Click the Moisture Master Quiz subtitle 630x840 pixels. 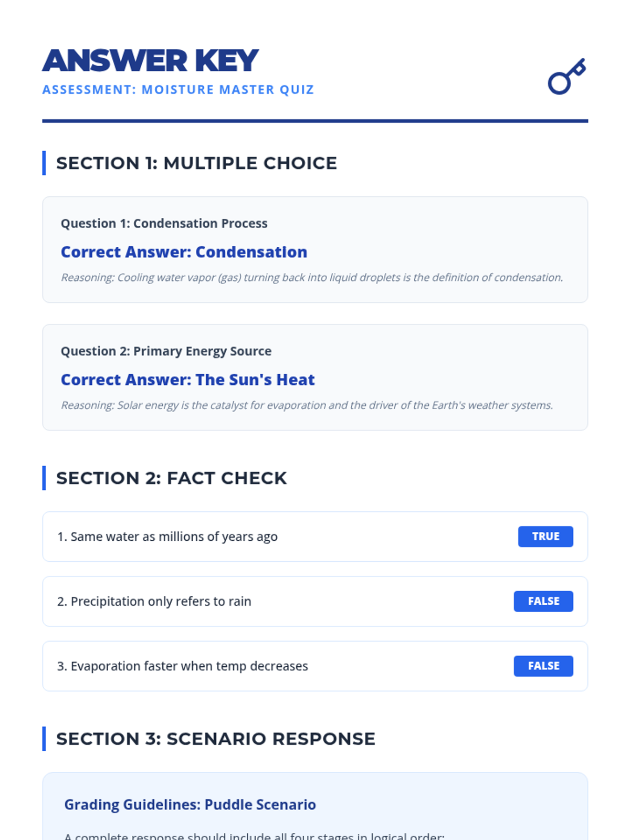178,90
